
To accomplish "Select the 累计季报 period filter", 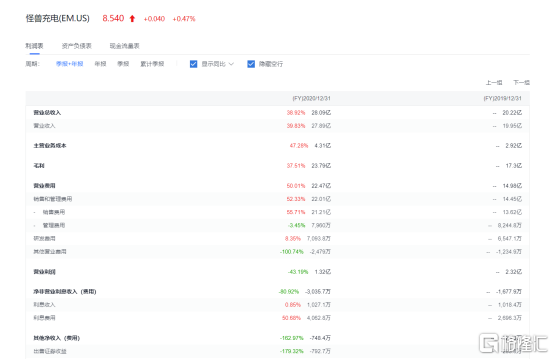I will point(152,64).
